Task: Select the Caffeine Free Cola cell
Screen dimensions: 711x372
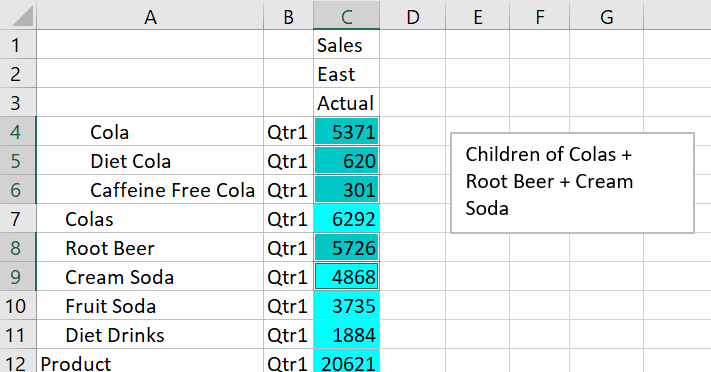Action: tap(150, 190)
